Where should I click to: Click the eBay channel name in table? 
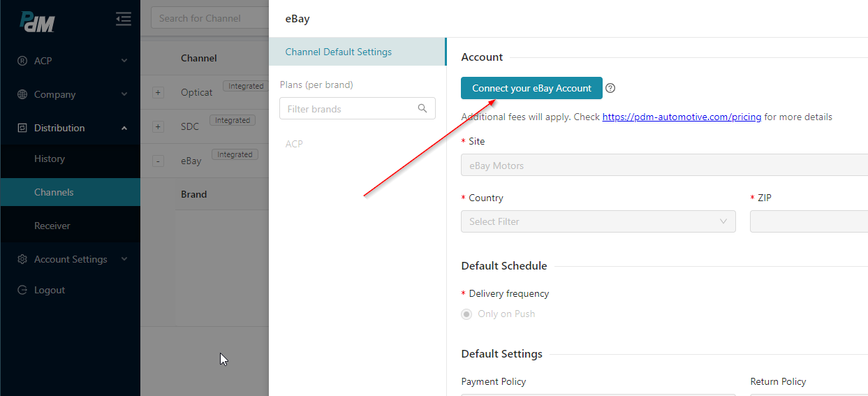click(x=191, y=161)
